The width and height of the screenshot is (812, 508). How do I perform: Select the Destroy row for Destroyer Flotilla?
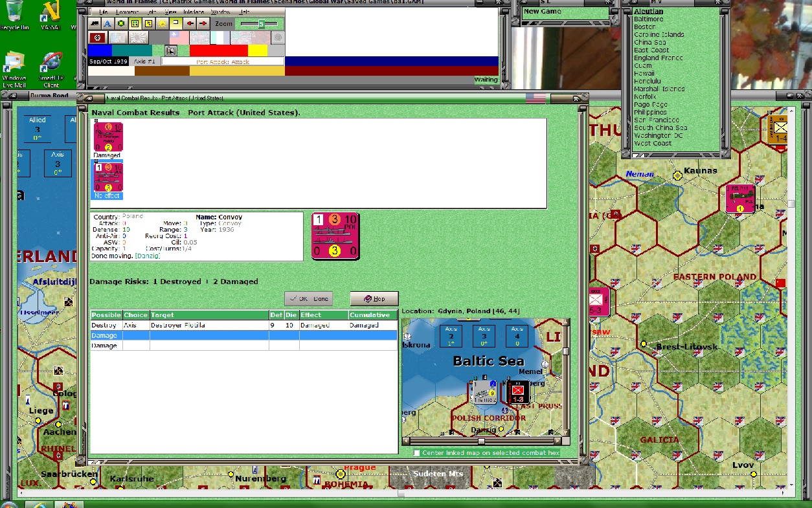coord(243,326)
